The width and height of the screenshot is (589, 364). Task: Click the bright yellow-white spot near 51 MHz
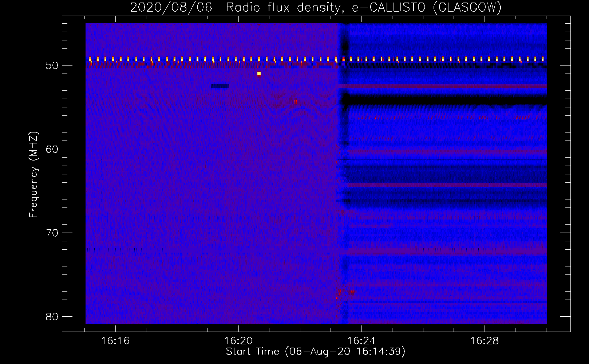tap(259, 74)
